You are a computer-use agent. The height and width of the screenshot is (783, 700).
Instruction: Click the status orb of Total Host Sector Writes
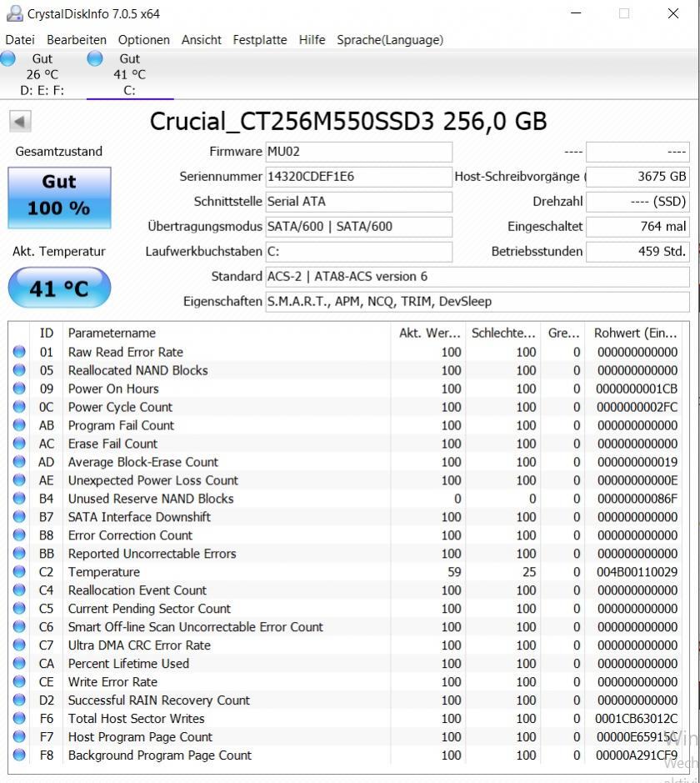coord(19,718)
